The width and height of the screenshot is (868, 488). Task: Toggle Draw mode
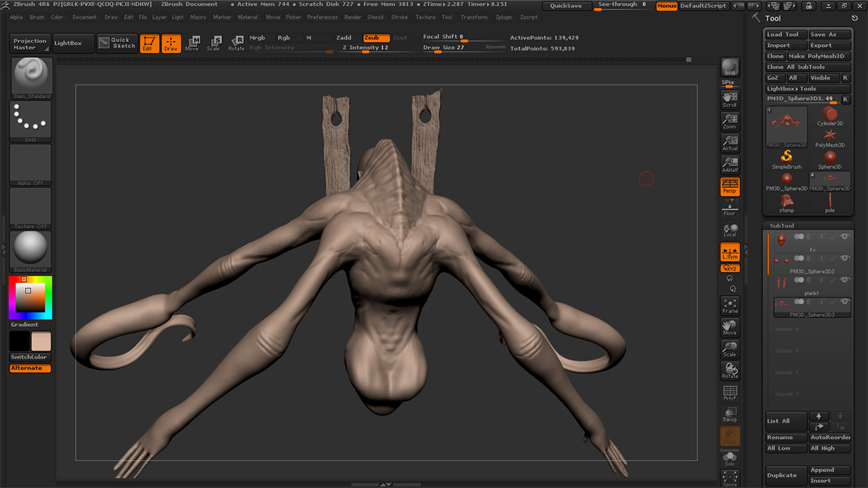click(x=171, y=43)
